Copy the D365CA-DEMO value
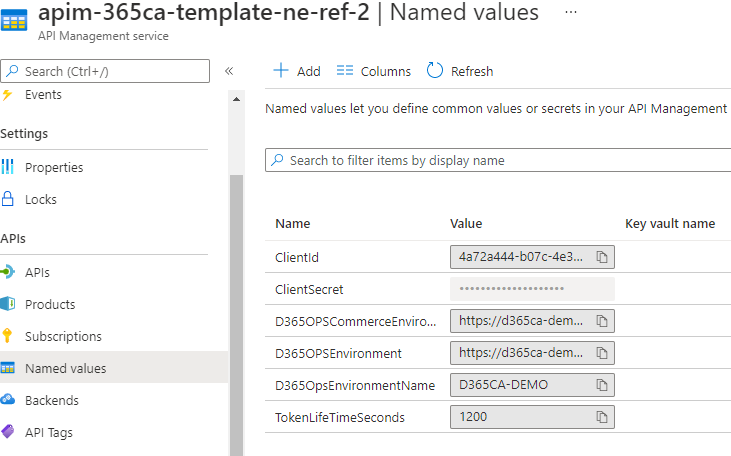Screen dimensions: 731x456 coord(602,385)
